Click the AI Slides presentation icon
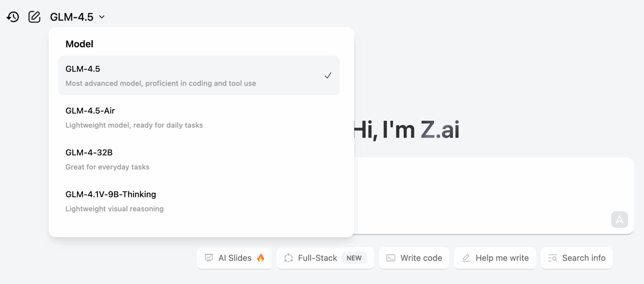 (209, 258)
